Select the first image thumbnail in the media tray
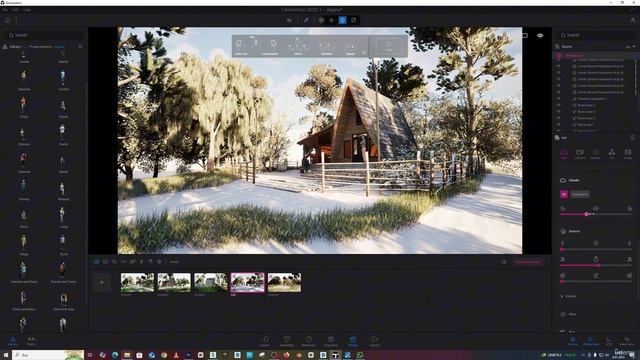The height and width of the screenshot is (360, 640). point(138,282)
